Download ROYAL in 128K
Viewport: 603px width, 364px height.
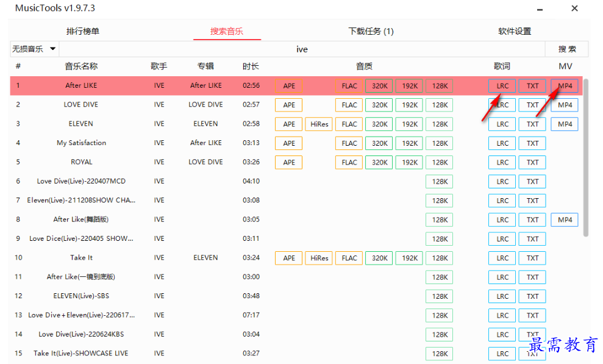[440, 162]
